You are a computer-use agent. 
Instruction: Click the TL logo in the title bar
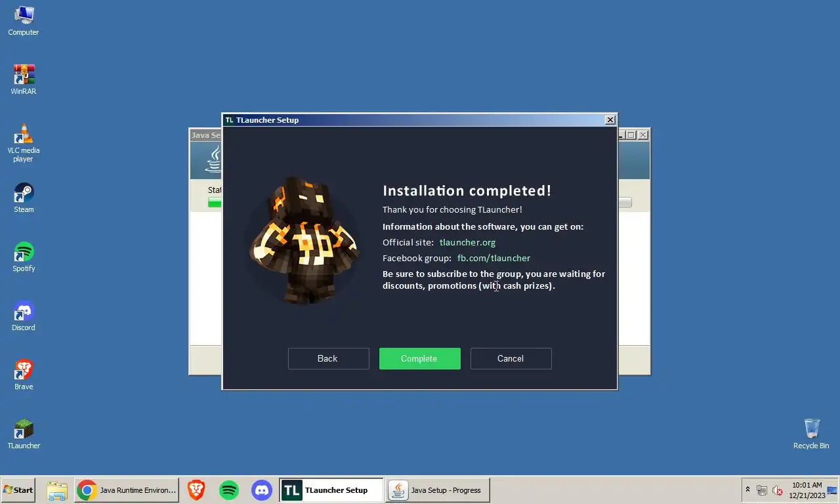pyautogui.click(x=229, y=120)
